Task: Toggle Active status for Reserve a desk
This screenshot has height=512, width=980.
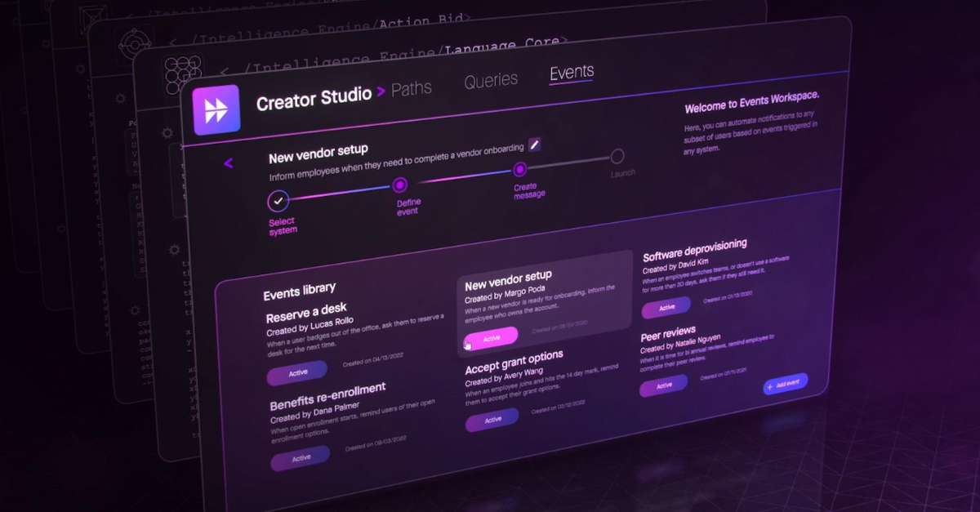Action: pos(296,372)
